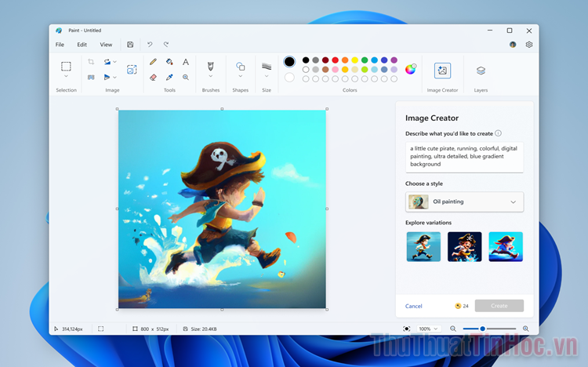Select the Pencil tool
This screenshot has width=588, height=367.
[154, 62]
